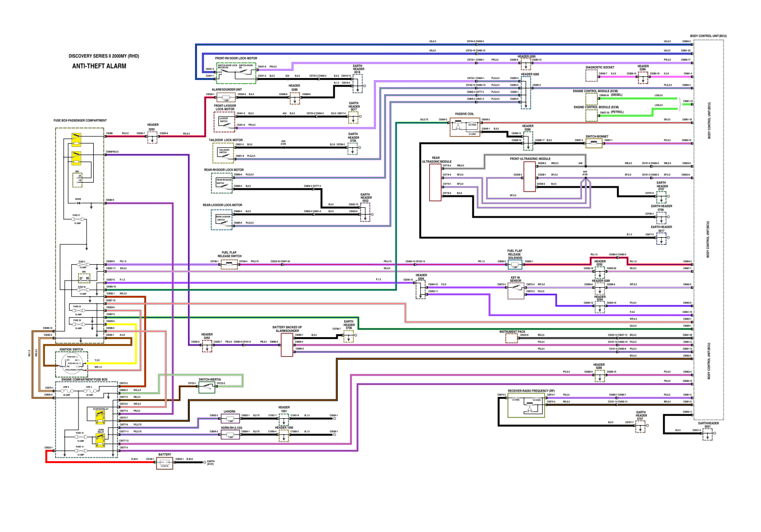Select the battery backed up alarm sounder box

287,345
